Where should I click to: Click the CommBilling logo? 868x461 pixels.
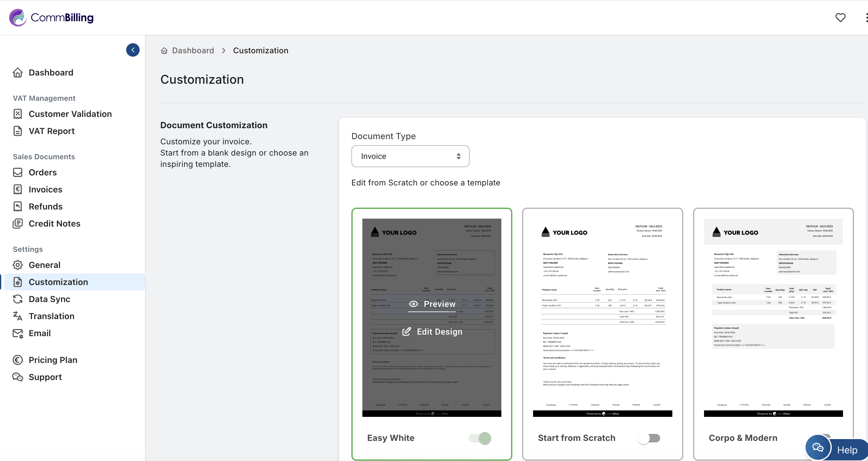click(51, 18)
